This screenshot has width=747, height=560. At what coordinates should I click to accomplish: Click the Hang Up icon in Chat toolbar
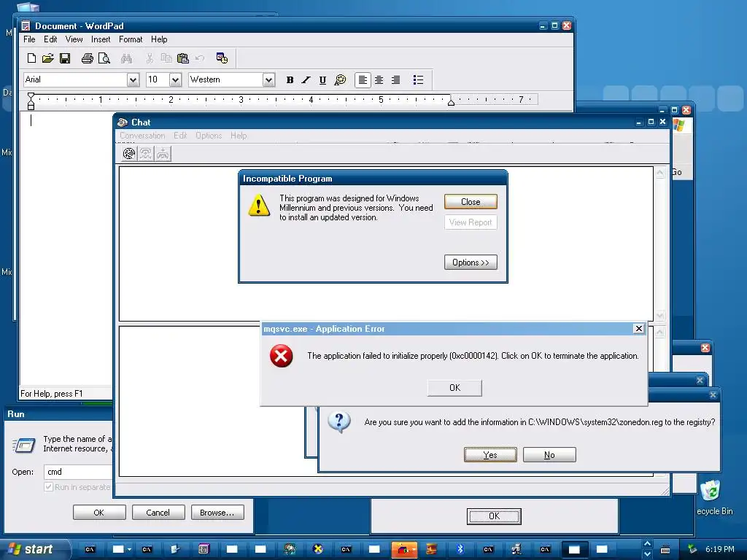coord(163,153)
